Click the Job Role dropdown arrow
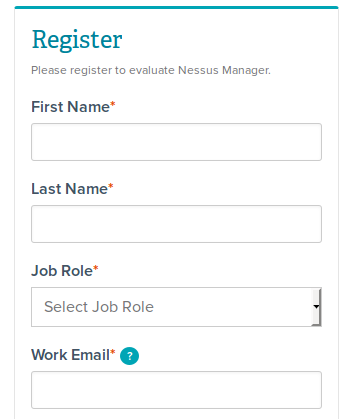Image resolution: width=360 pixels, height=419 pixels. [316, 307]
